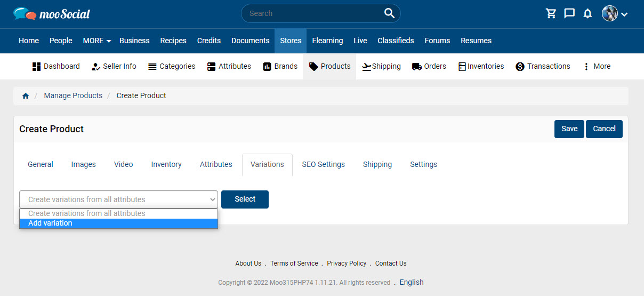Open store Categories
The height and width of the screenshot is (296, 644).
pos(172,66)
